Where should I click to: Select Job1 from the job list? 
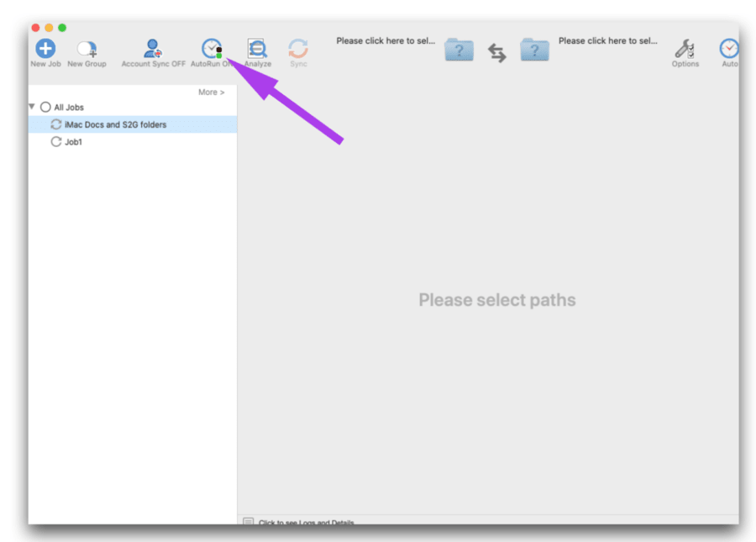pyautogui.click(x=72, y=142)
